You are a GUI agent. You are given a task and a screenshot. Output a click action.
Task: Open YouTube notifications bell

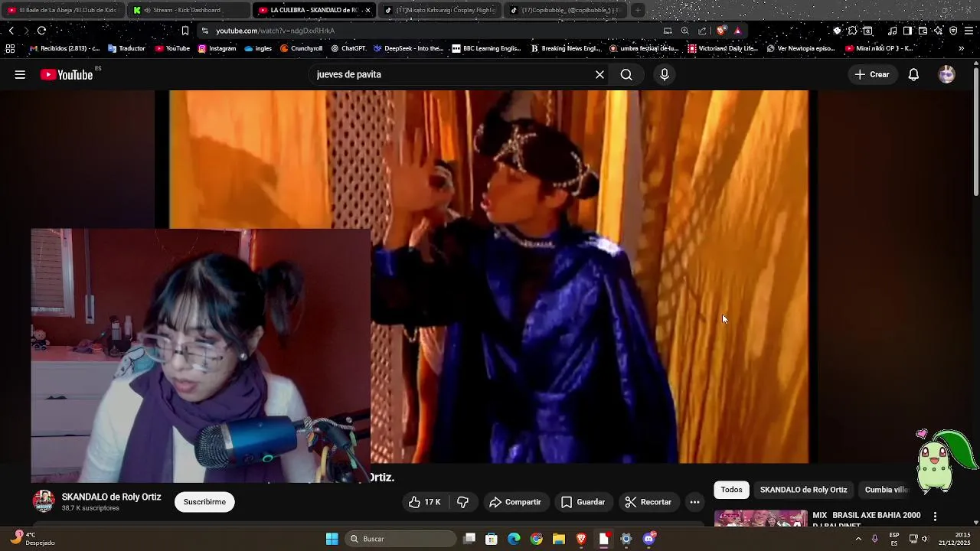pyautogui.click(x=913, y=74)
